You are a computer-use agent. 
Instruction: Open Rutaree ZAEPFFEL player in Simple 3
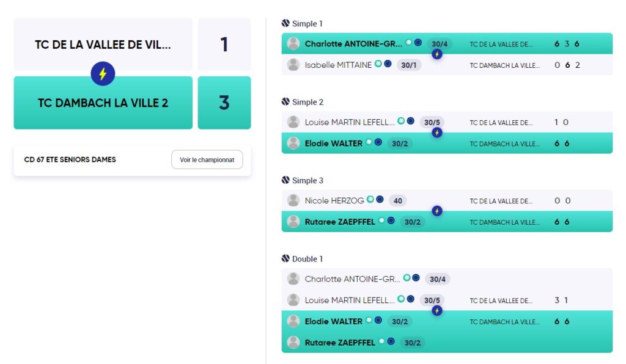(x=340, y=222)
